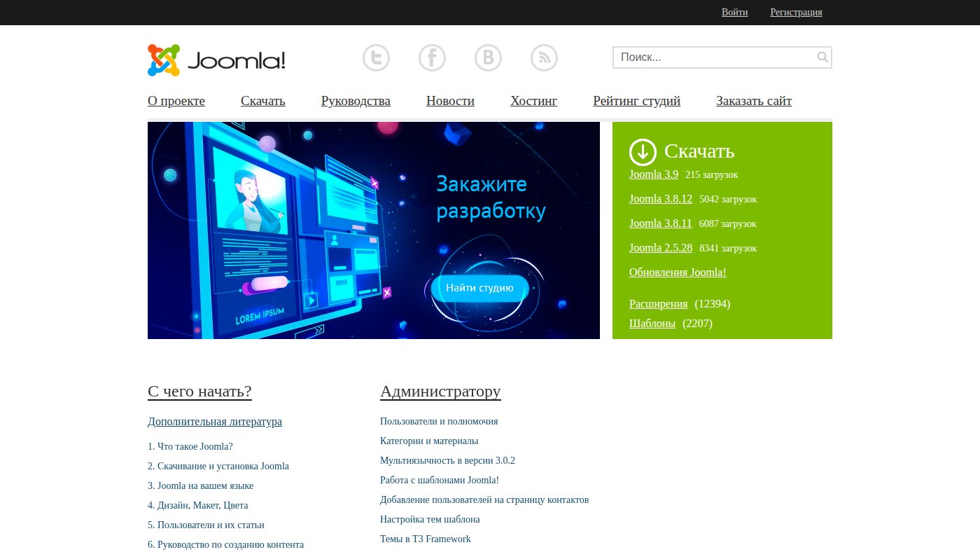
Task: Open the Руководства menu item
Action: pyautogui.click(x=356, y=101)
